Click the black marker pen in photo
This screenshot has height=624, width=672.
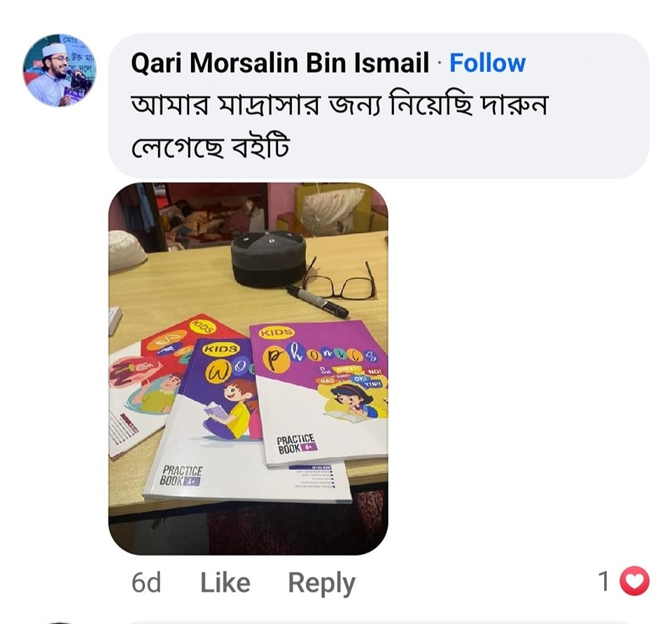tap(318, 302)
